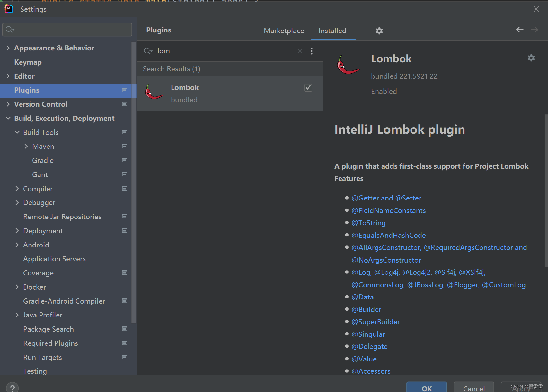The height and width of the screenshot is (392, 548).
Task: Dismiss the dialog with Cancel button
Action: click(x=474, y=387)
